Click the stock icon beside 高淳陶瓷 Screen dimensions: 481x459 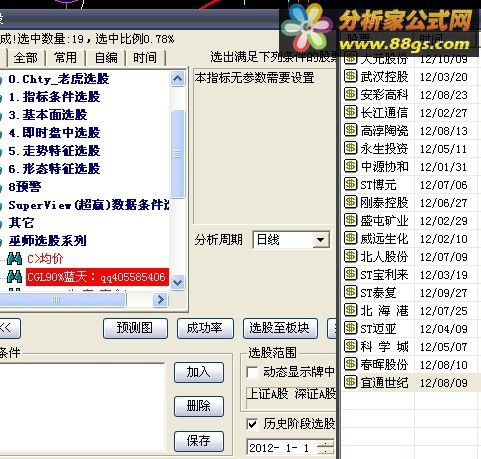(x=350, y=130)
